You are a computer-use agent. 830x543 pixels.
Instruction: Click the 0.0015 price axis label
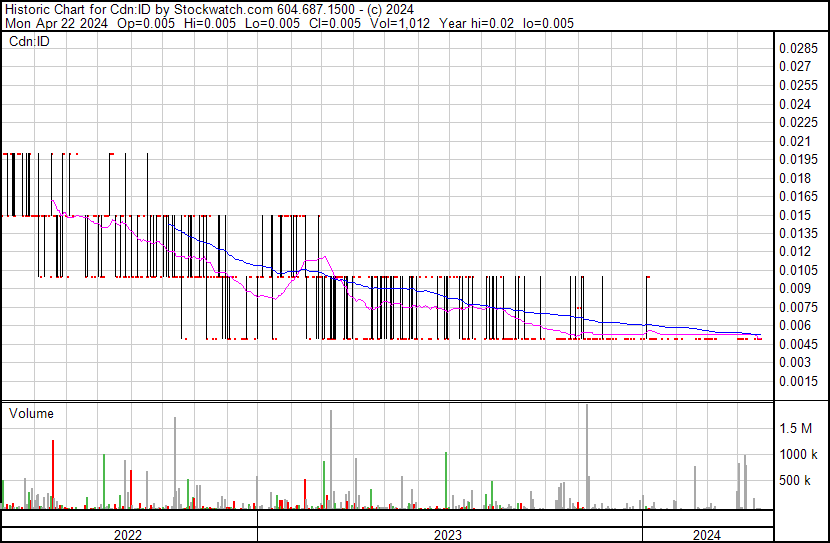coord(798,382)
